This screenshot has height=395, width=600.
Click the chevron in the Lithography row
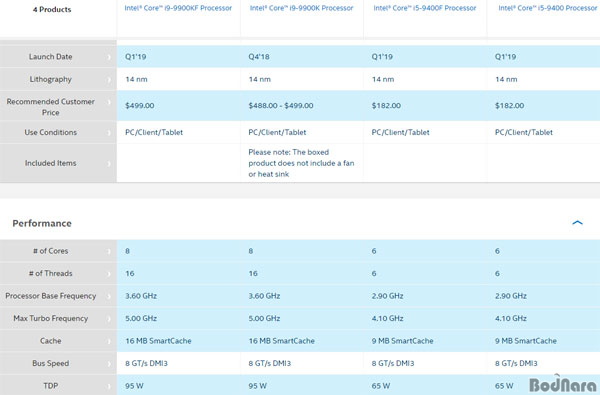(109, 80)
